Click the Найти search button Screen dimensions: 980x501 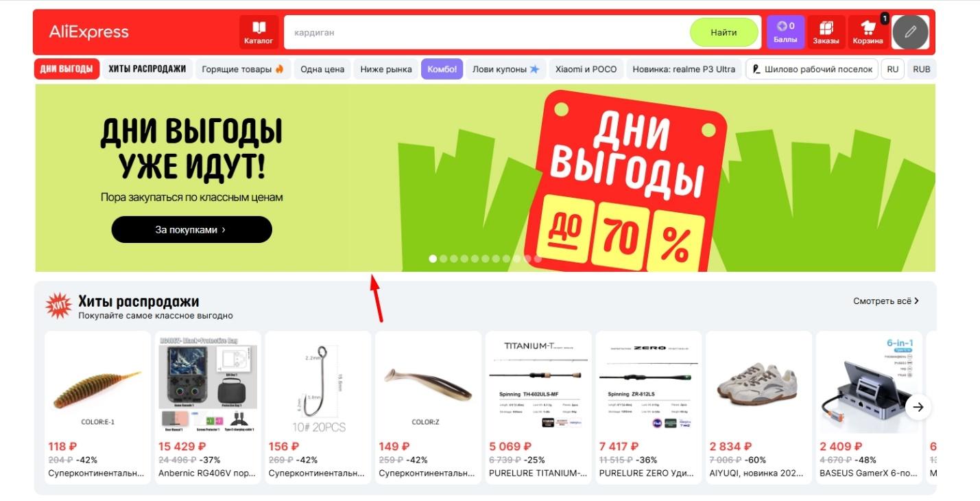point(724,32)
